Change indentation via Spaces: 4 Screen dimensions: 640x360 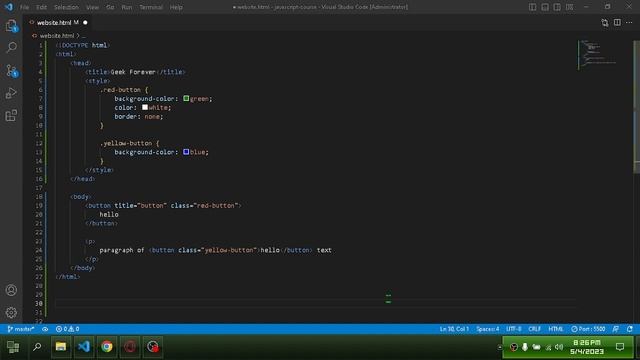coord(488,329)
